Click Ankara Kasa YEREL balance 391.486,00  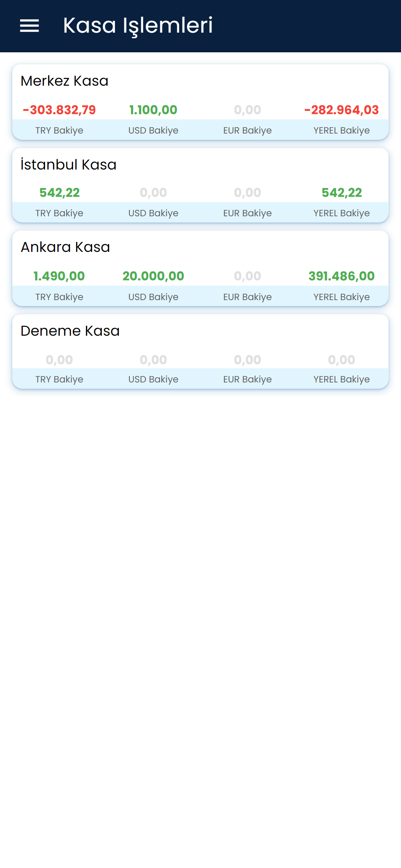[x=342, y=276]
